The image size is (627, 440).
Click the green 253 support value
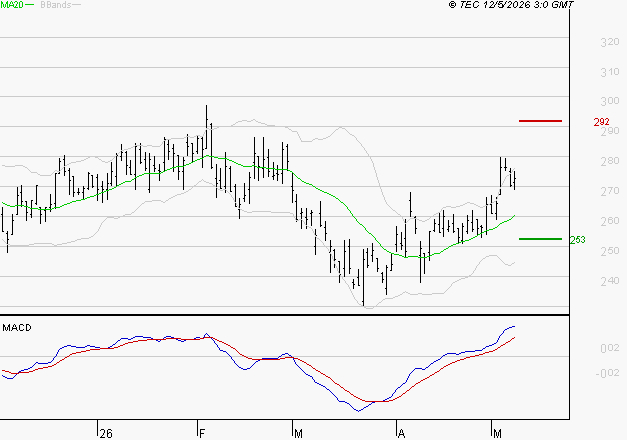tap(577, 240)
